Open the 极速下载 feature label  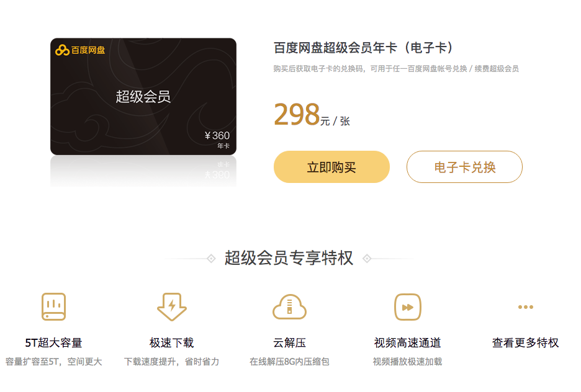click(x=171, y=343)
